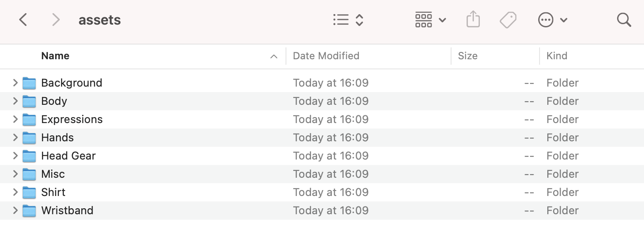Image resolution: width=644 pixels, height=237 pixels.
Task: Expand the Head Gear folder disclosure arrow
Action: click(x=15, y=155)
